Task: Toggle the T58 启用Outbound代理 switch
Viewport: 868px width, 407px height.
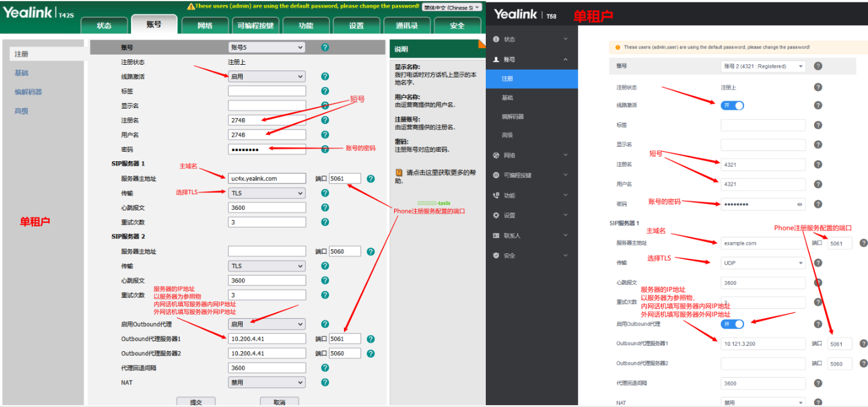Action: pos(732,324)
